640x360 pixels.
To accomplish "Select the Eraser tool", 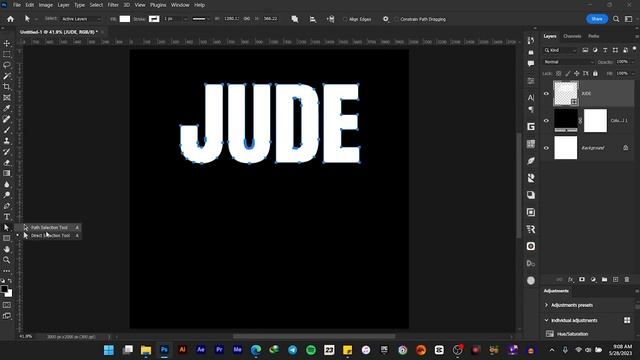I will click(x=7, y=162).
